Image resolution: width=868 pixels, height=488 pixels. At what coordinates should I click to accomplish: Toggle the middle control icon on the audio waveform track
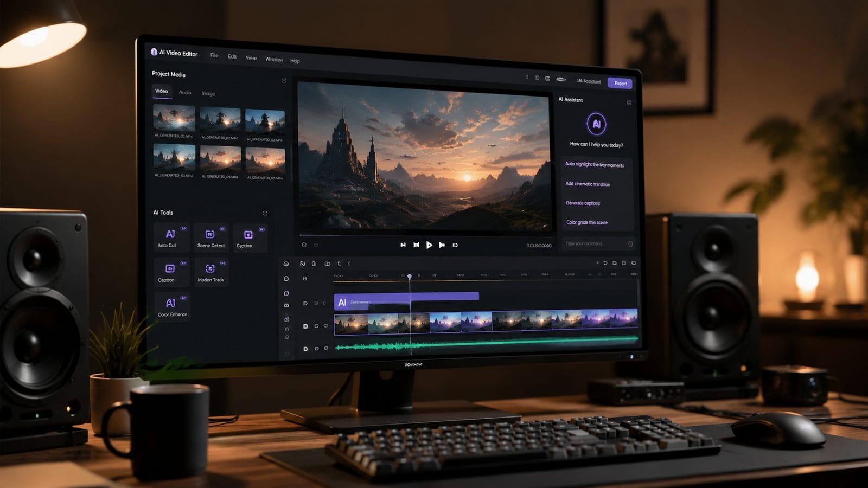[316, 349]
